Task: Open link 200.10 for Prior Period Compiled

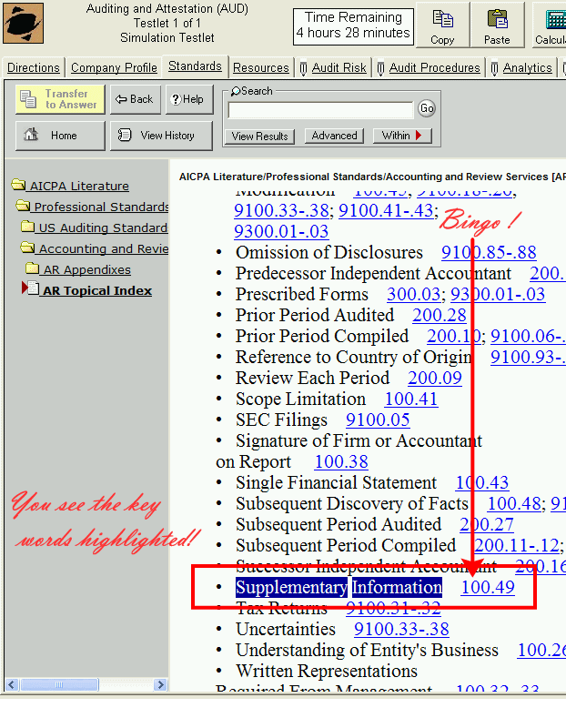Action: pos(454,336)
